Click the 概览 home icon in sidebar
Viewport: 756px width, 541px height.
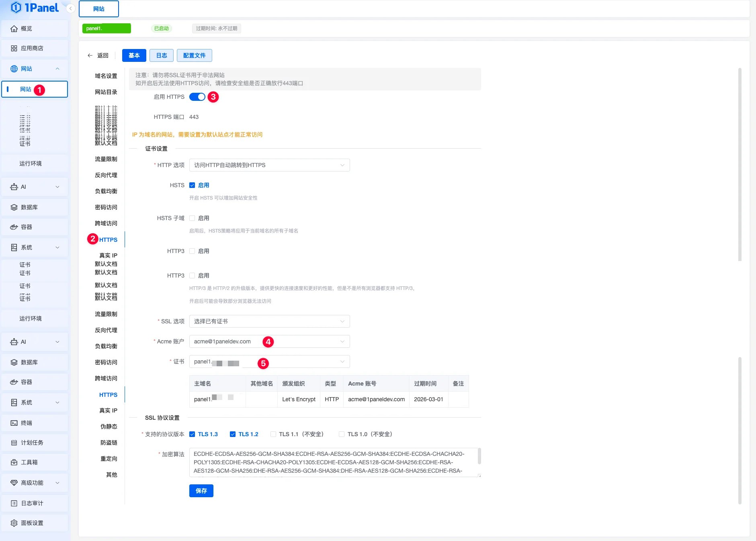[14, 29]
